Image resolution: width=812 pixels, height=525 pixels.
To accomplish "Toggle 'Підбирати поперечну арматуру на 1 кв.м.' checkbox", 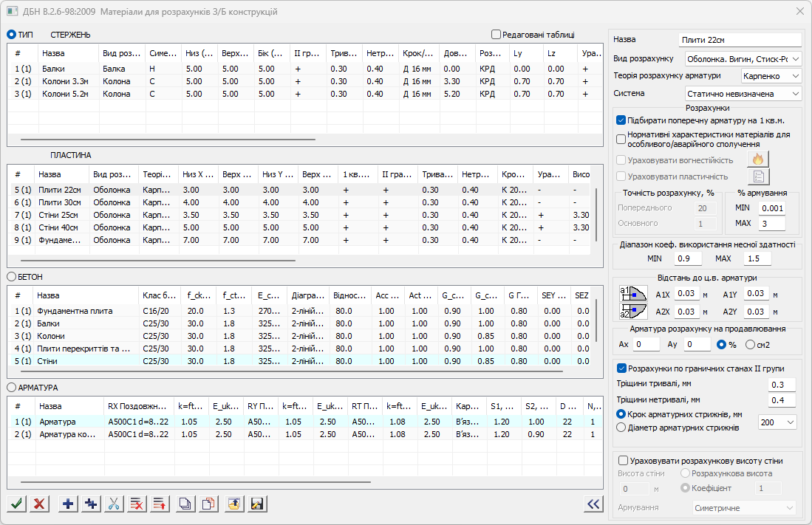I will point(621,120).
